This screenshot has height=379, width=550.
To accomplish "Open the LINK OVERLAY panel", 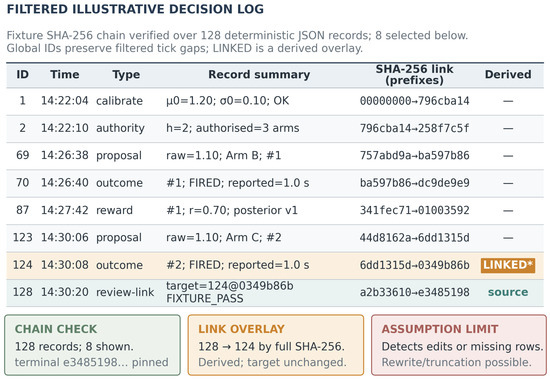I will pyautogui.click(x=276, y=345).
